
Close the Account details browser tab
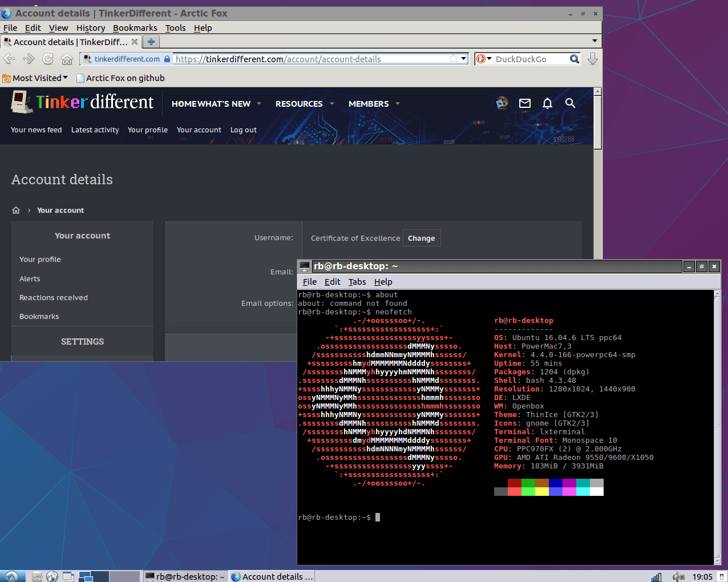tap(135, 42)
